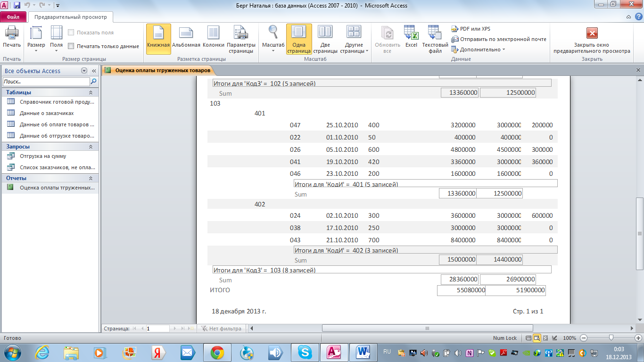Open Другие страницы view options

(354, 39)
